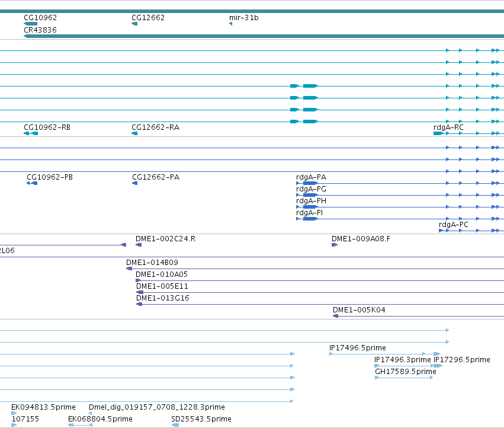Select the DME1-005K04 feature label
The height and width of the screenshot is (428, 504).
click(359, 310)
